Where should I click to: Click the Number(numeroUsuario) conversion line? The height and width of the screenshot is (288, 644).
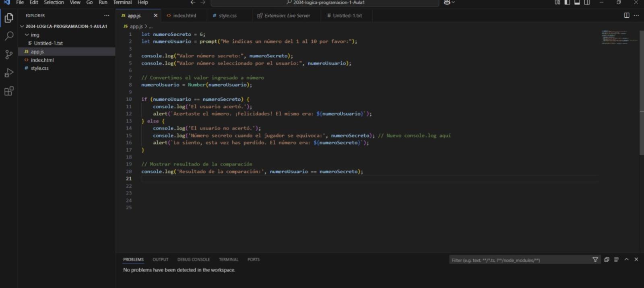point(196,85)
